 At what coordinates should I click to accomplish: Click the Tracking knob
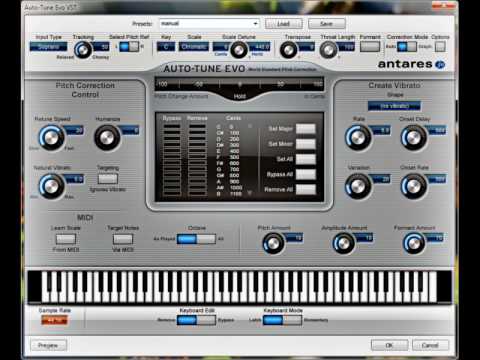83,50
